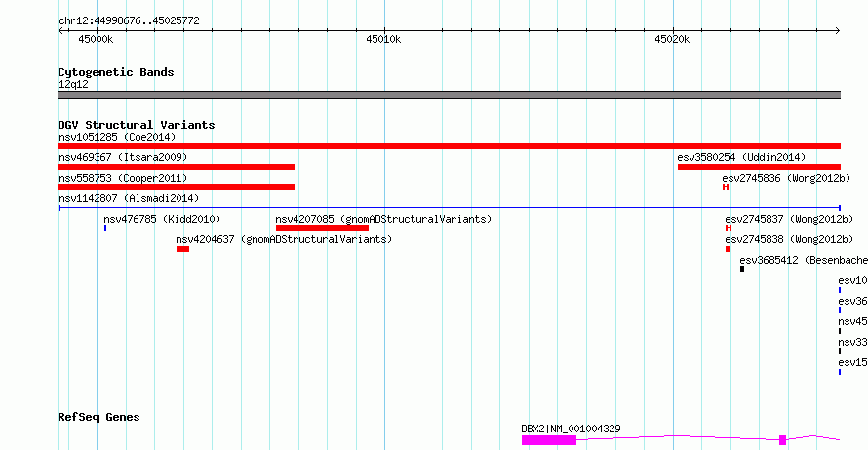
Task: Click the cut-off esv36 label
Action: tap(853, 301)
